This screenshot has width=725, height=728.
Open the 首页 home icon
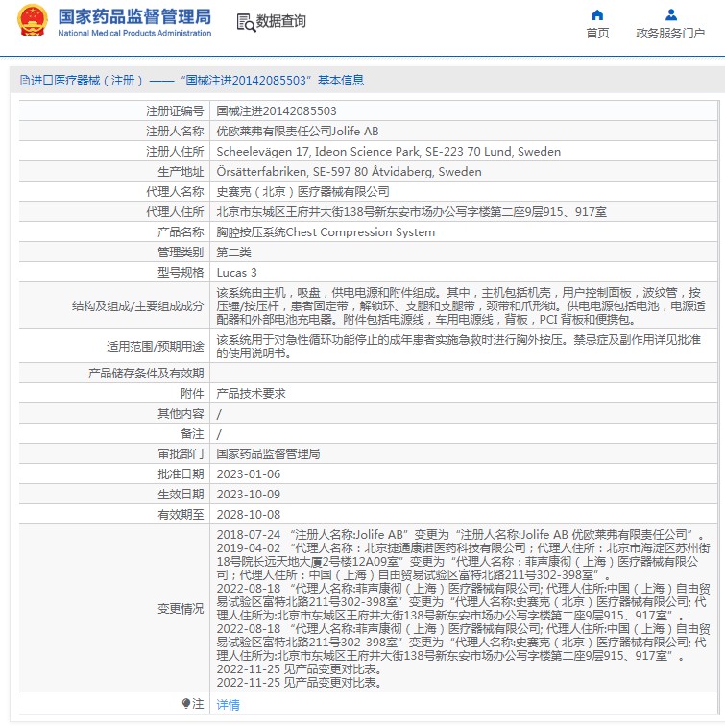coord(597,14)
